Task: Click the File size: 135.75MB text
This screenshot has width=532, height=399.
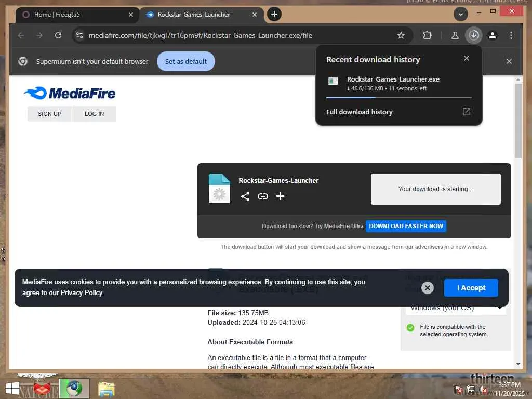Action: (x=238, y=313)
